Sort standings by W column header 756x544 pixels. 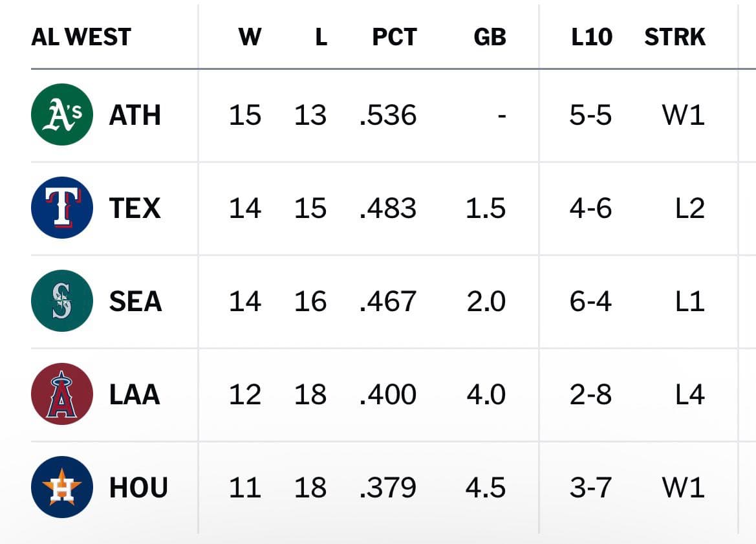[250, 37]
